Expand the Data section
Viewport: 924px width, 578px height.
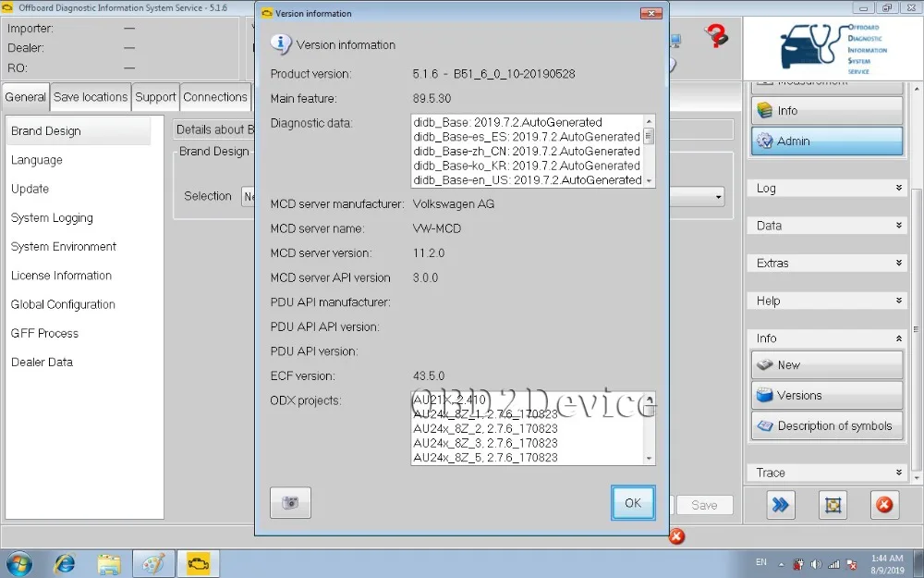tap(826, 226)
